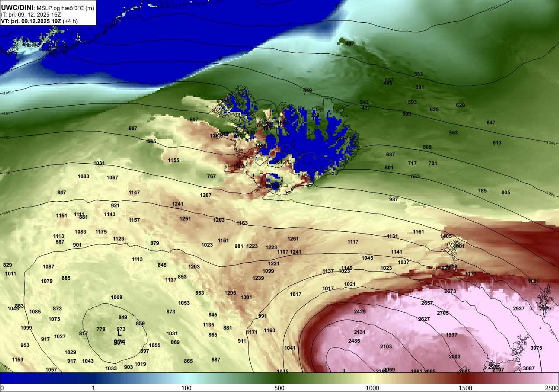Click the value '449' north of Iceland
Image resolution: width=559 pixels, height=392 pixels.
click(307, 90)
